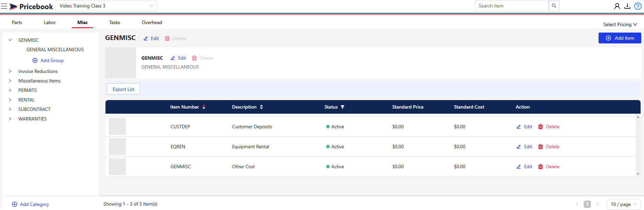The width and height of the screenshot is (644, 210).
Task: Delete the CUSTDEP item
Action: coord(549,127)
